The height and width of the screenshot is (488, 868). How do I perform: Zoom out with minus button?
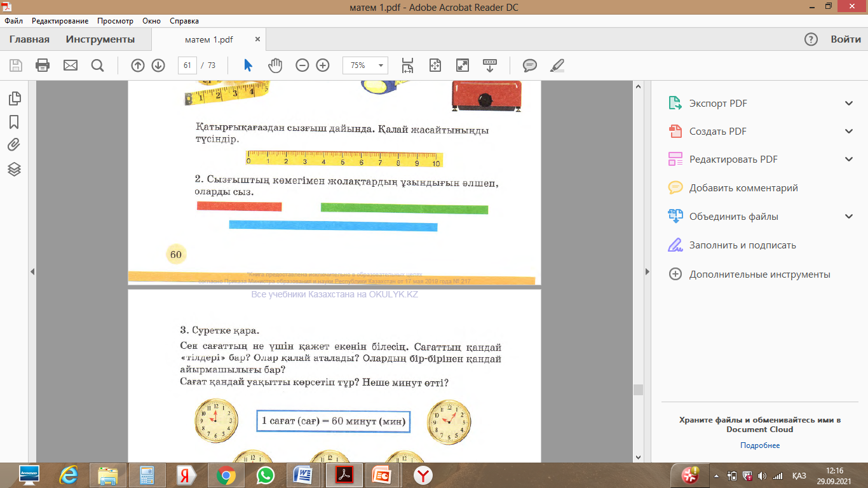point(302,65)
